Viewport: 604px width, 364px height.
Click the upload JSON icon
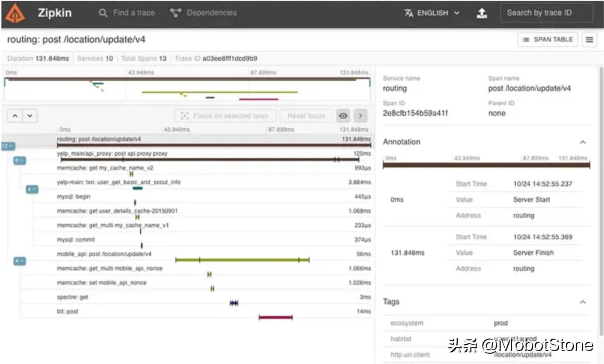point(482,13)
